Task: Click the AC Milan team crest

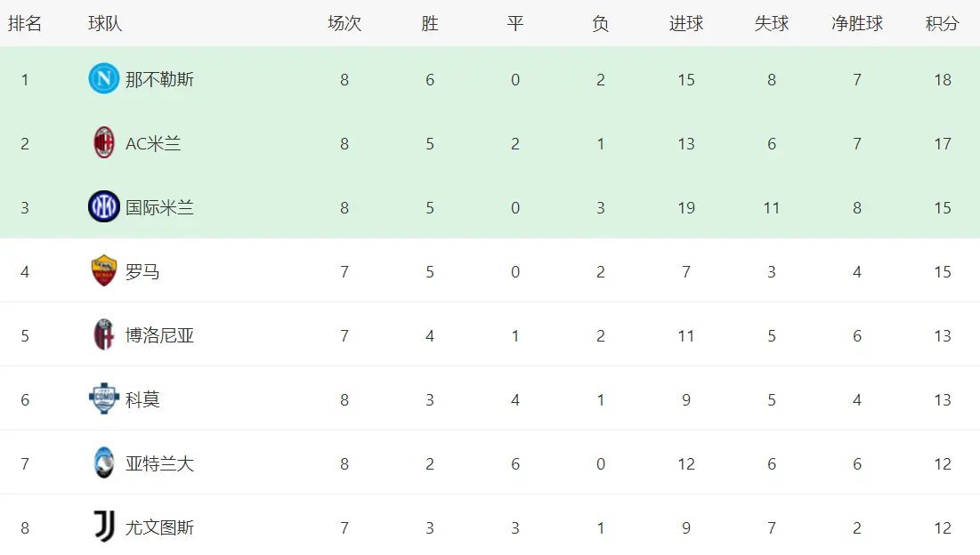Action: click(104, 143)
